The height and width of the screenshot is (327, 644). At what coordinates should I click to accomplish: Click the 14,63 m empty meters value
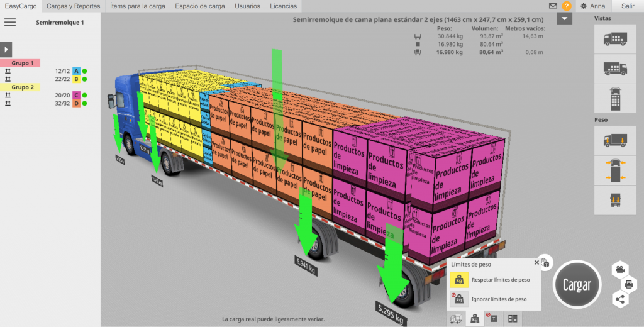pos(532,36)
